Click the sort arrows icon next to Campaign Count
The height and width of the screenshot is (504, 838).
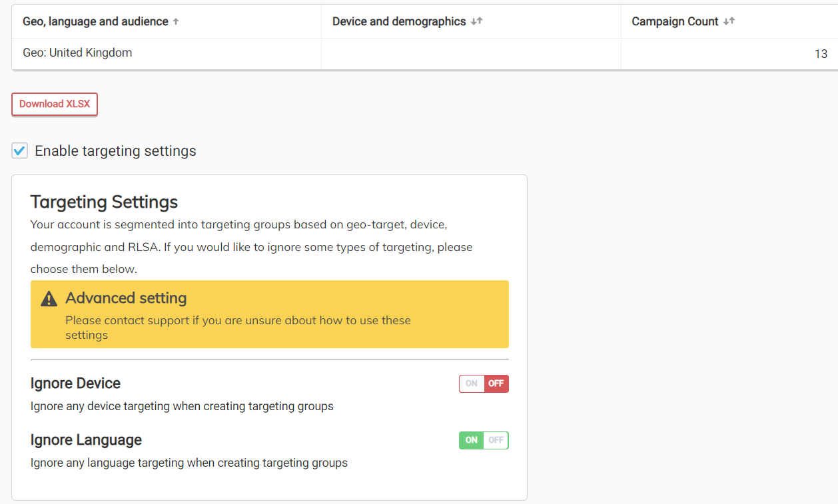(x=729, y=21)
